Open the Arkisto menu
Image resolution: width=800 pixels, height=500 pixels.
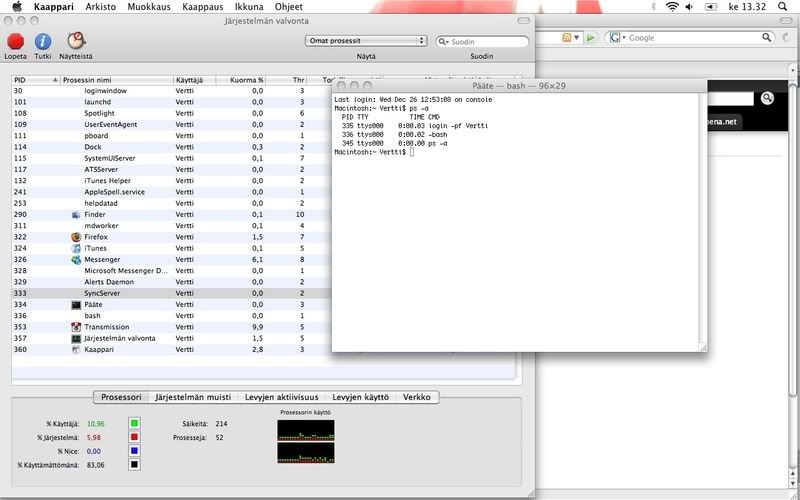[101, 7]
